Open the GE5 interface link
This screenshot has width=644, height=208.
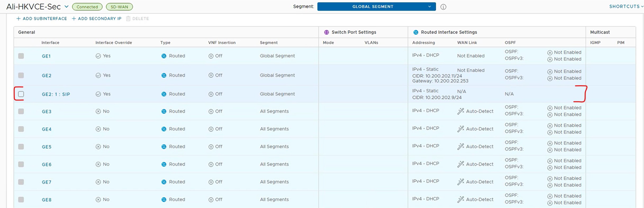[x=47, y=147]
